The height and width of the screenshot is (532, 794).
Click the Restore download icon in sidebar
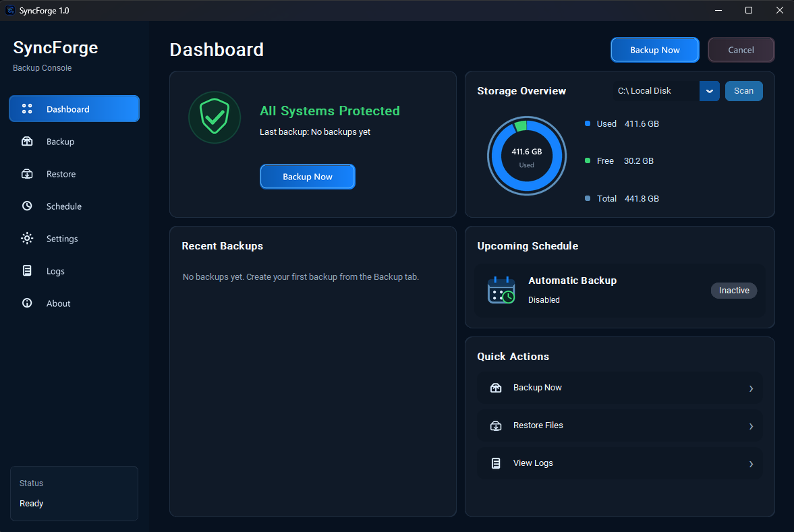27,173
